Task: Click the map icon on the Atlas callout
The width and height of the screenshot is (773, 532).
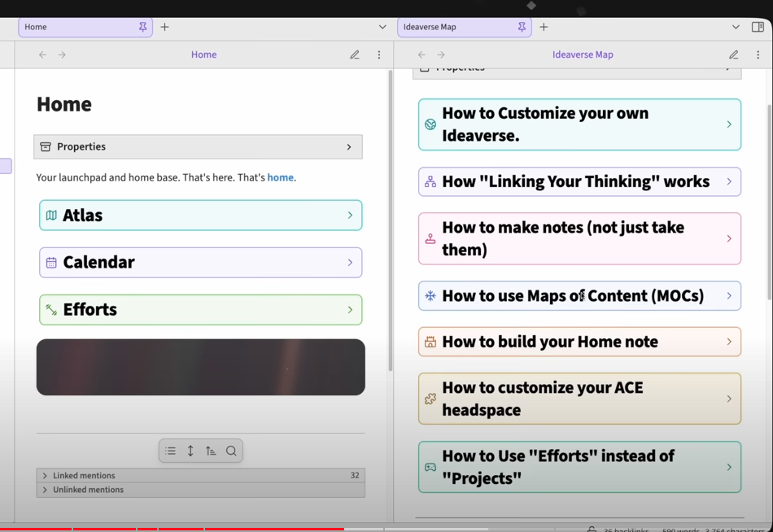Action: [x=51, y=216]
